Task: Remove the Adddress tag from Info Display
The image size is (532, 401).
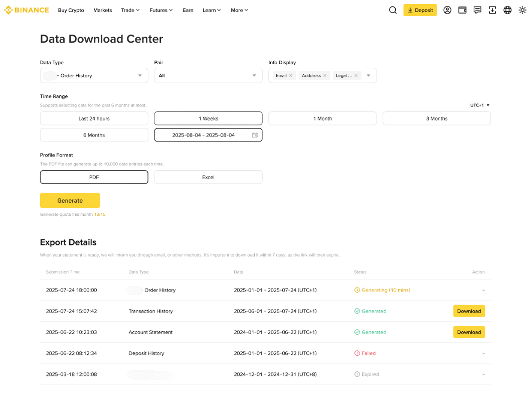Action: (x=325, y=76)
